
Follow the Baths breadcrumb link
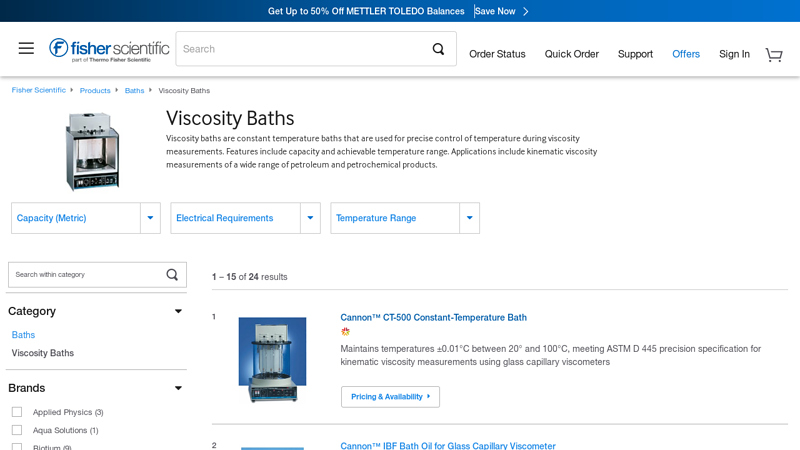point(134,90)
